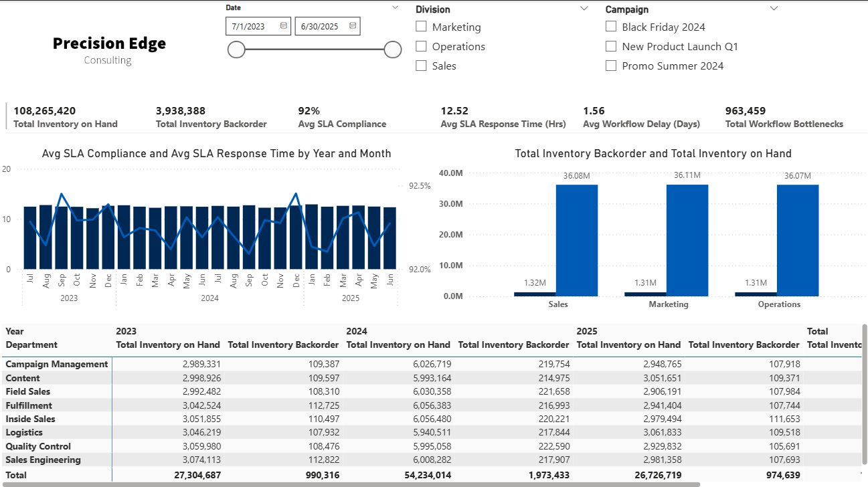Click the left handle of the date slider
The height and width of the screenshot is (487, 868).
click(x=236, y=50)
